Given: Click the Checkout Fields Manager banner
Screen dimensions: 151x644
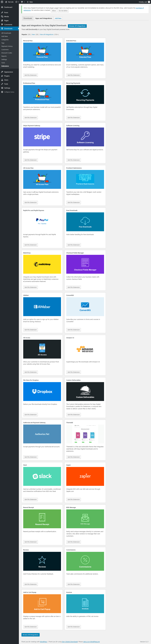Looking at the screenshot, I should pyautogui.click(x=85, y=264).
